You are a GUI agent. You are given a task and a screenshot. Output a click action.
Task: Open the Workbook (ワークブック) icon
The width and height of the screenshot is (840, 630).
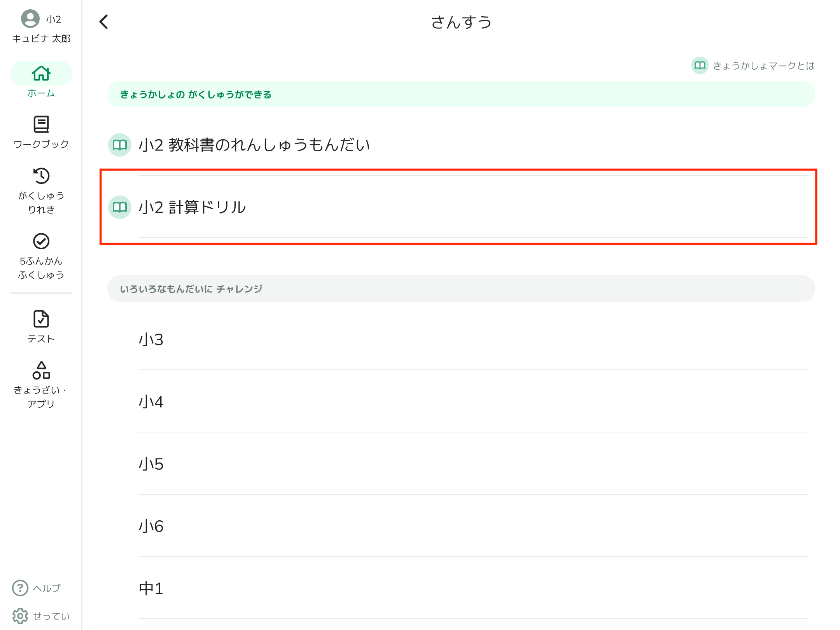[41, 124]
